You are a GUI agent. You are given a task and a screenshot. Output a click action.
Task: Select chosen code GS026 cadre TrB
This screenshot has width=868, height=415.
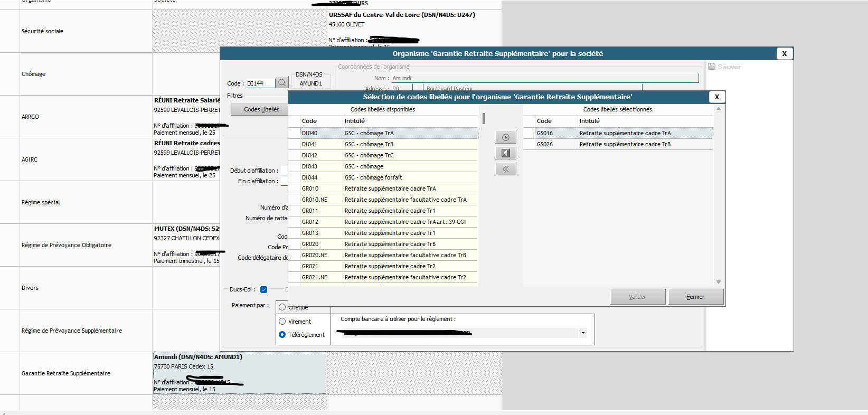[x=618, y=144]
